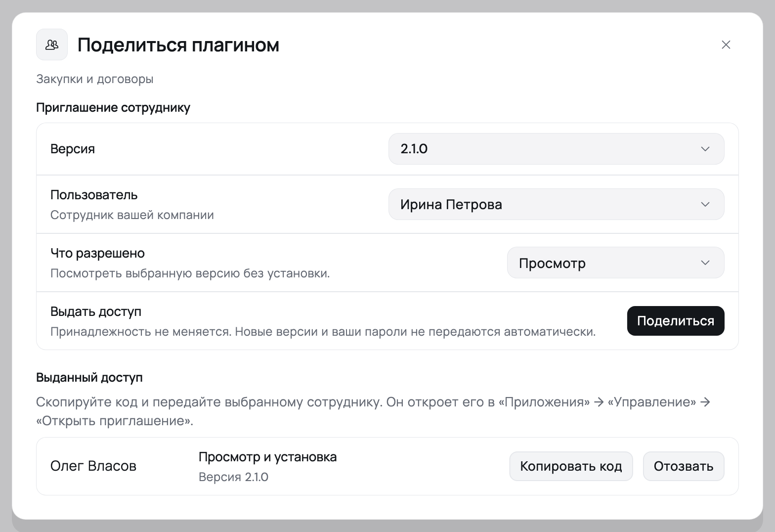The width and height of the screenshot is (775, 532).
Task: Click Отозвать to revoke Олег Власов's access
Action: click(684, 466)
